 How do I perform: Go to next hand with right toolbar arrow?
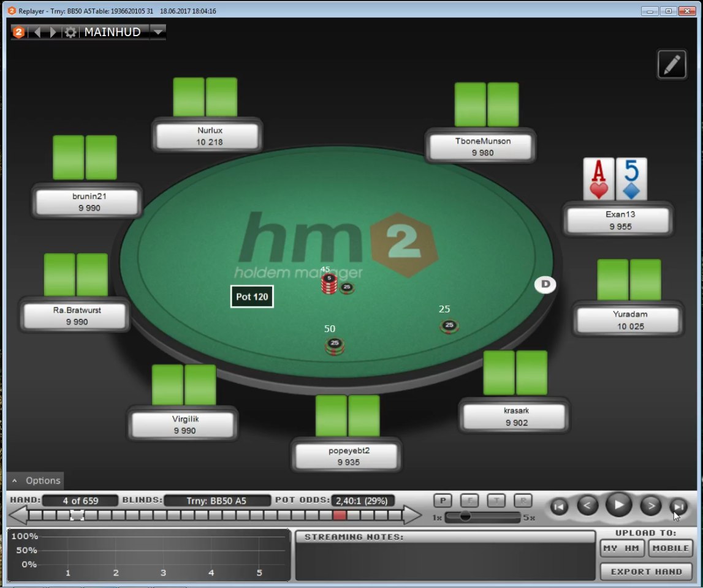[x=53, y=32]
